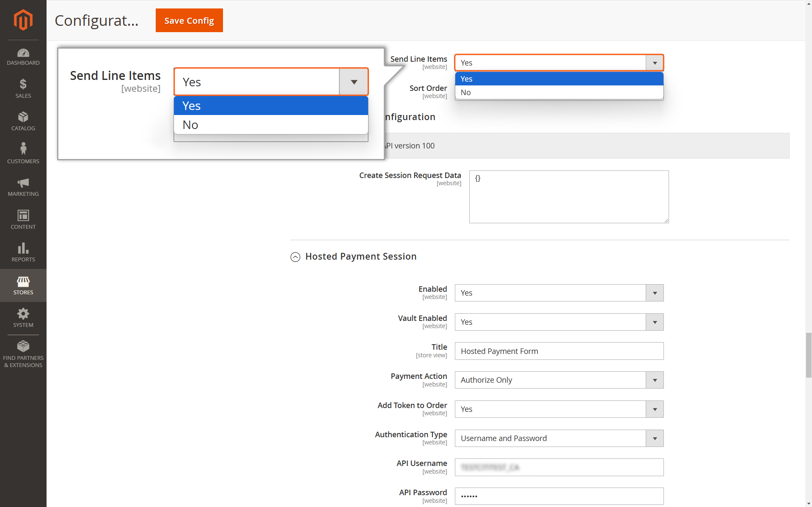Open the Dashboard icon in sidebar

point(23,57)
